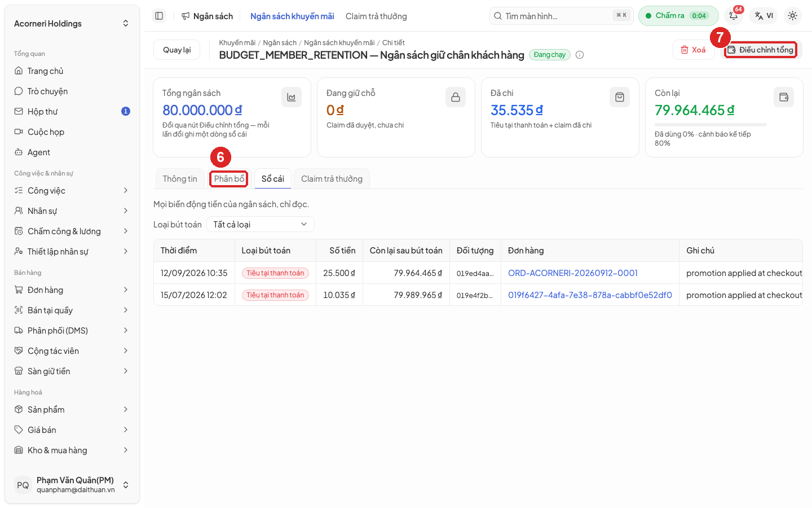Click the Ngân sách megaphone header
This screenshot has width=812, height=508.
click(x=207, y=16)
